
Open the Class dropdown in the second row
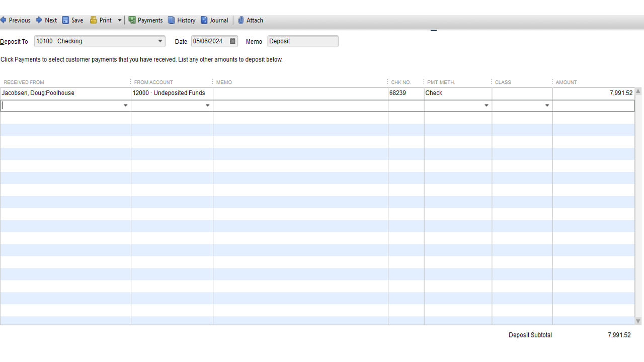click(x=547, y=105)
